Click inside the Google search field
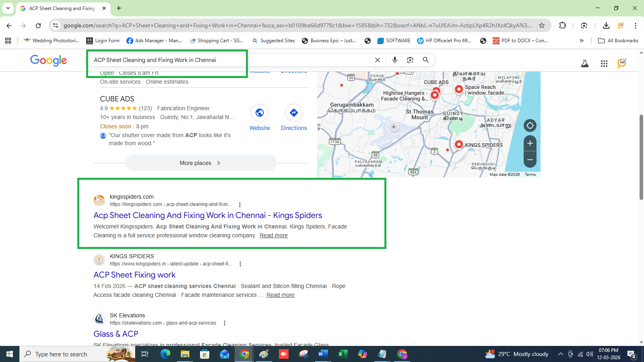 [229, 60]
